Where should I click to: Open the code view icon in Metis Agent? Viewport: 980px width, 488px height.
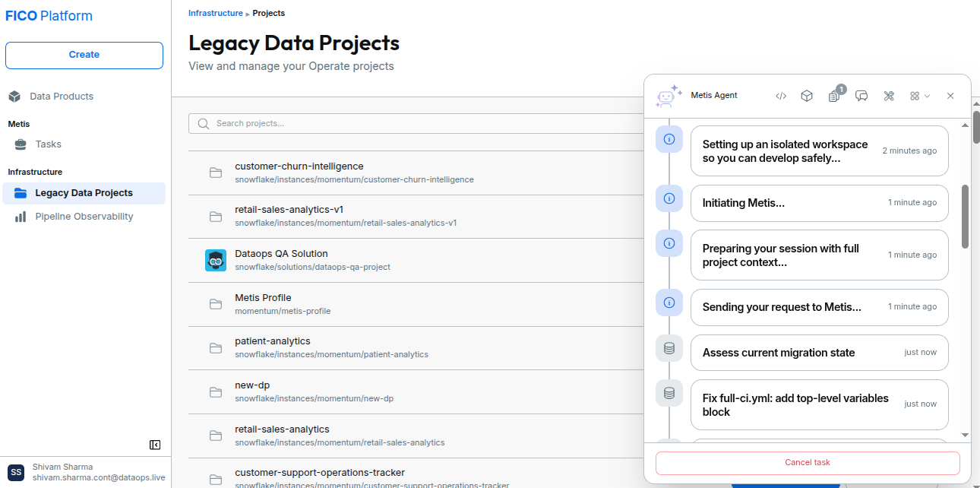click(x=781, y=96)
